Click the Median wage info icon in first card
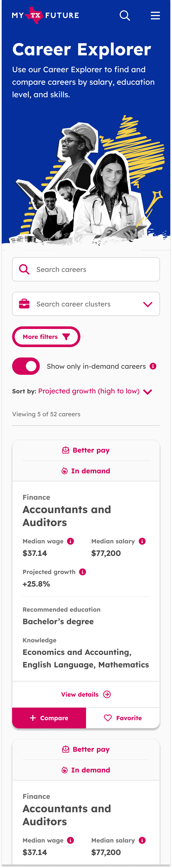 70,541
